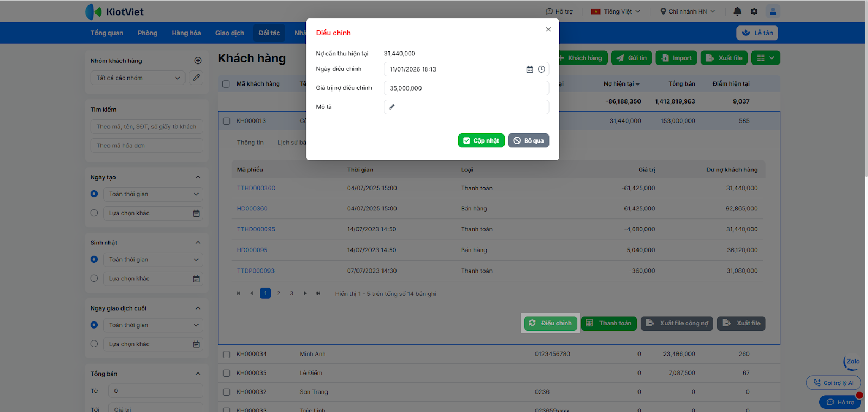The width and height of the screenshot is (868, 412).
Task: Go to first page of records
Action: [x=238, y=294]
